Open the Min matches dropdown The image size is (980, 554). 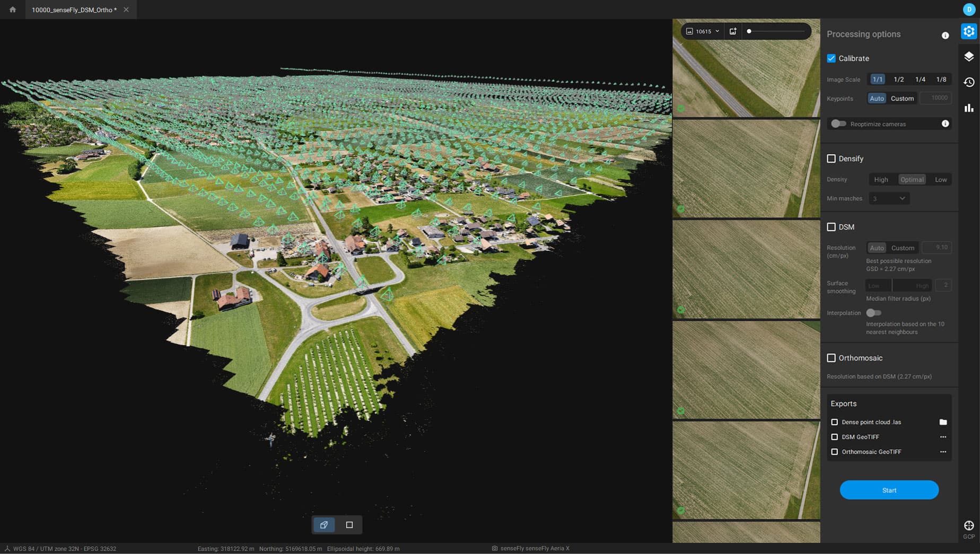(889, 198)
